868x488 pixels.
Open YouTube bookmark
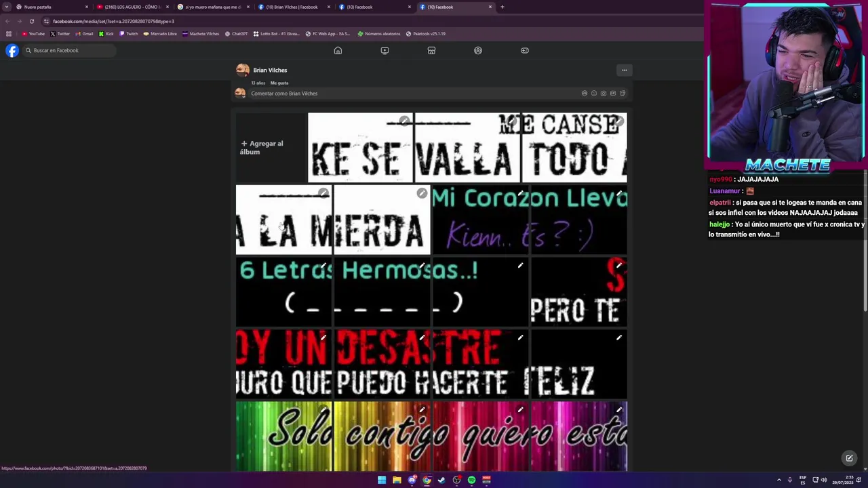point(33,33)
